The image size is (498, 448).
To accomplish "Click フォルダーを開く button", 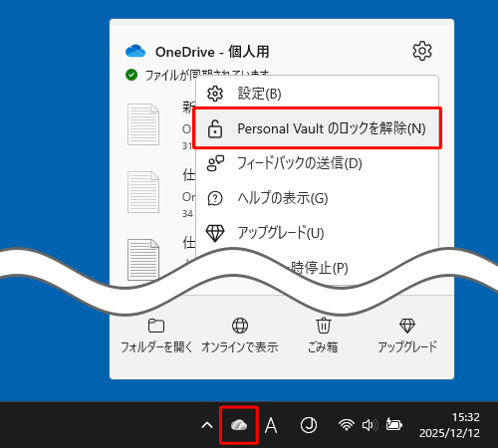I will click(156, 336).
